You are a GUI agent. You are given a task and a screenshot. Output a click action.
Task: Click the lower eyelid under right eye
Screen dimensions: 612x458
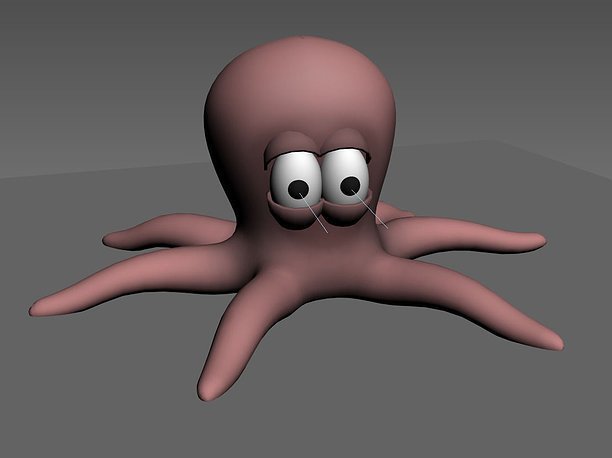tap(350, 208)
